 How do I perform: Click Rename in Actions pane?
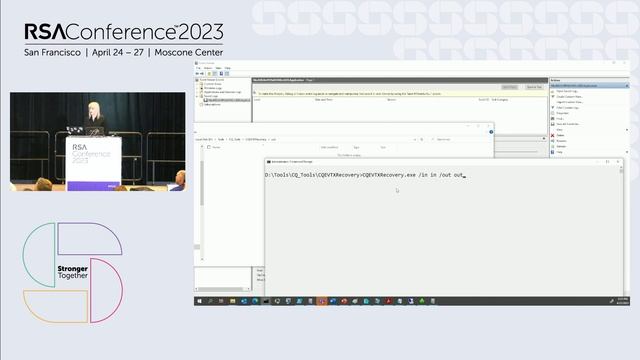[x=561, y=141]
